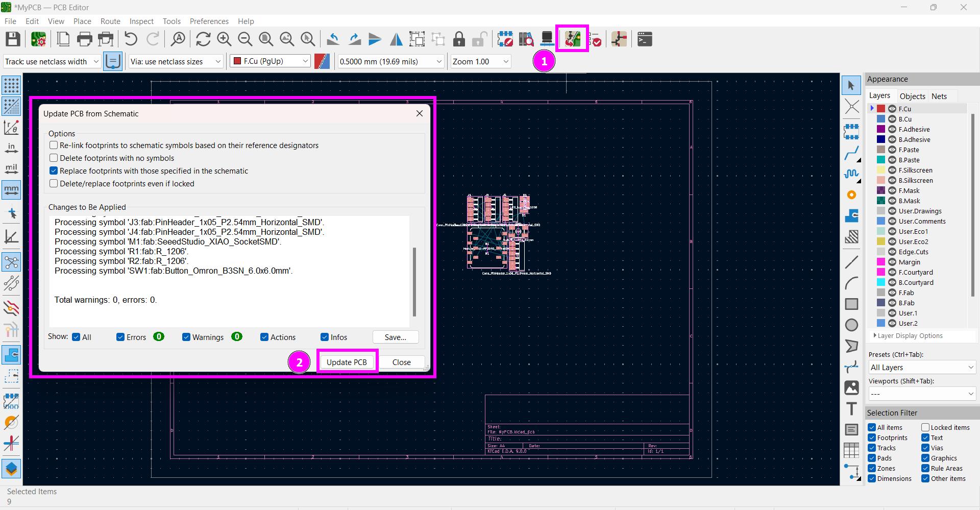Open the Scripting console icon
Viewport: 980px width, 510px height.
pyautogui.click(x=645, y=39)
